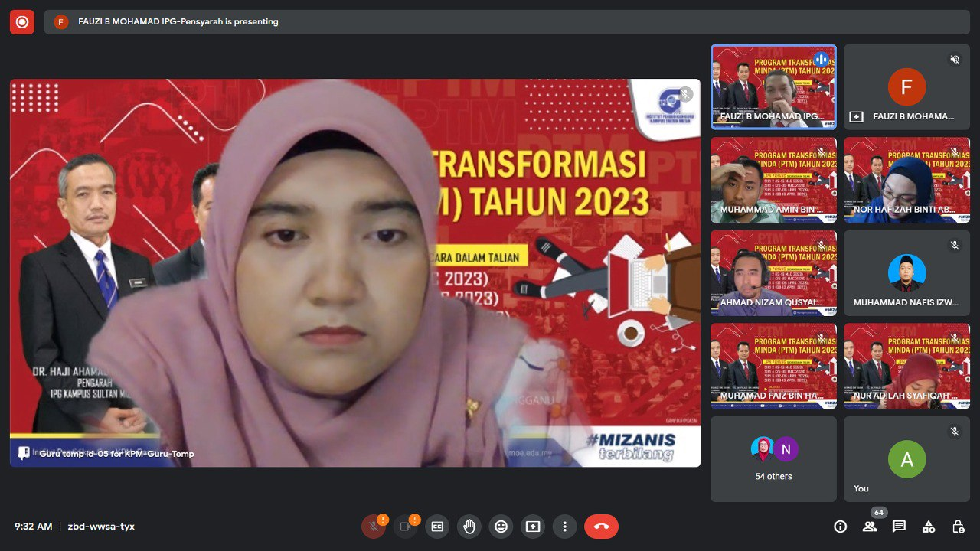Viewport: 980px width, 551px height.
Task: Open the more options menu
Action: click(x=564, y=527)
